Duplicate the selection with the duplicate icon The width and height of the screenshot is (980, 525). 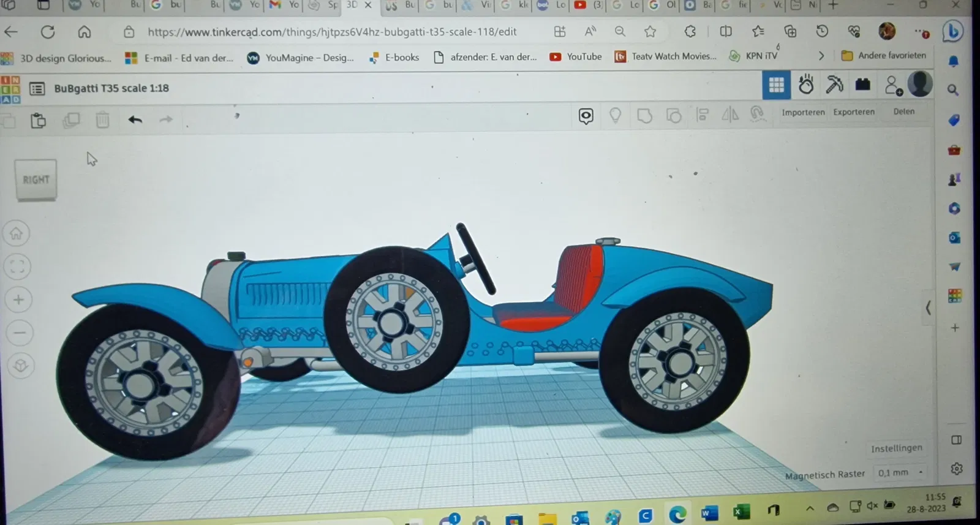[71, 120]
